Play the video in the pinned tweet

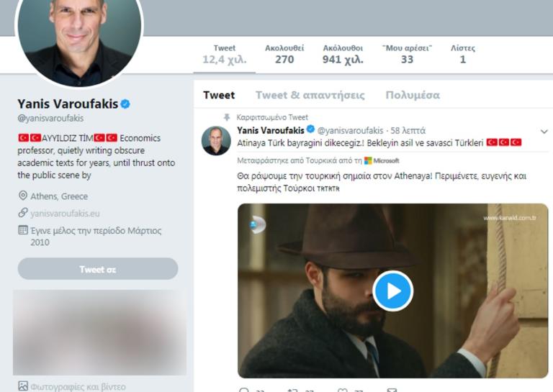click(392, 291)
